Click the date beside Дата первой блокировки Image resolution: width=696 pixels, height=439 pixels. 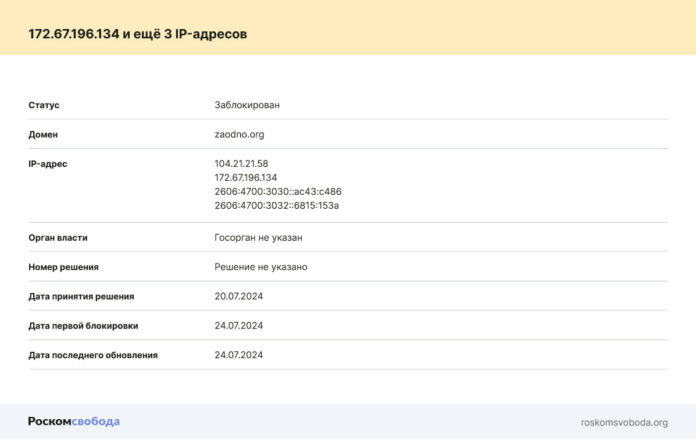pyautogui.click(x=238, y=325)
